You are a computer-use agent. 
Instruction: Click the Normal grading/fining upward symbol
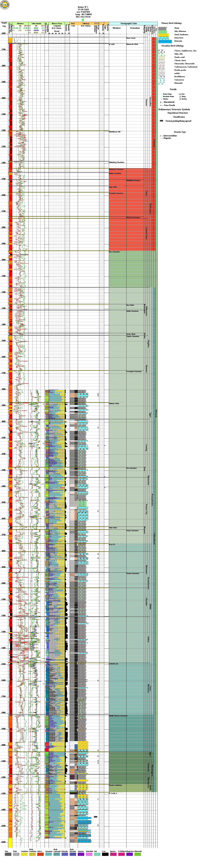click(x=162, y=121)
